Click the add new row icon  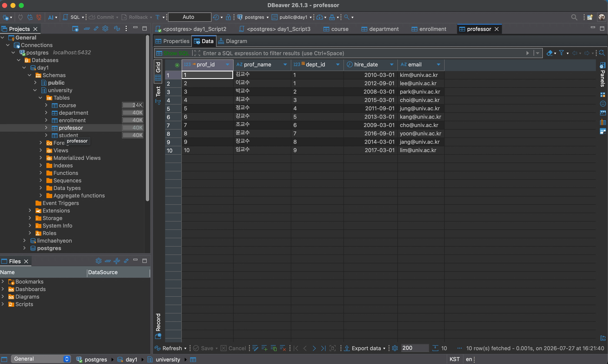(x=264, y=348)
